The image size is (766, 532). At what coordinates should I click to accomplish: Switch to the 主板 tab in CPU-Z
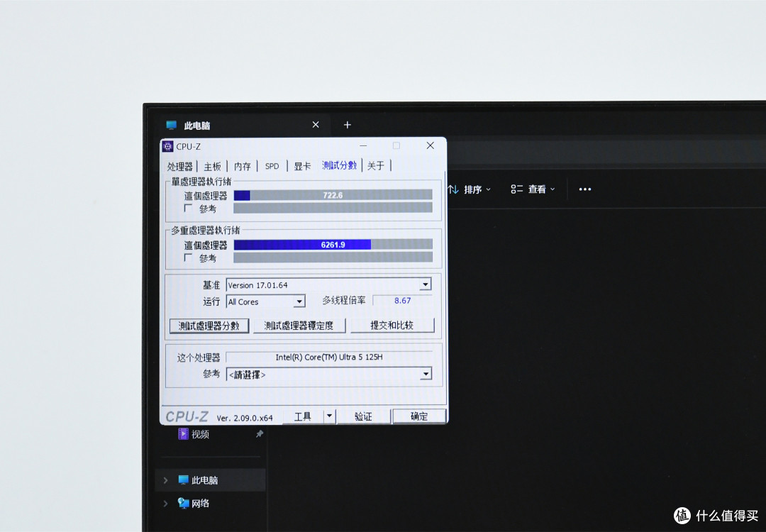point(213,167)
